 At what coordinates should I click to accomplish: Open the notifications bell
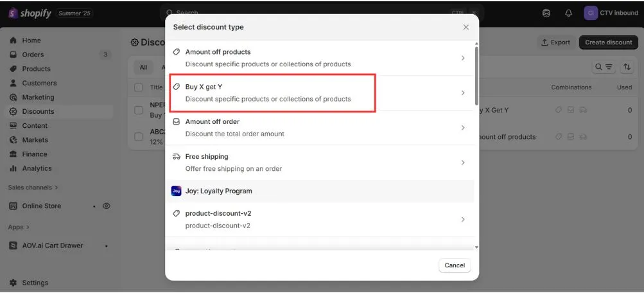pyautogui.click(x=568, y=13)
